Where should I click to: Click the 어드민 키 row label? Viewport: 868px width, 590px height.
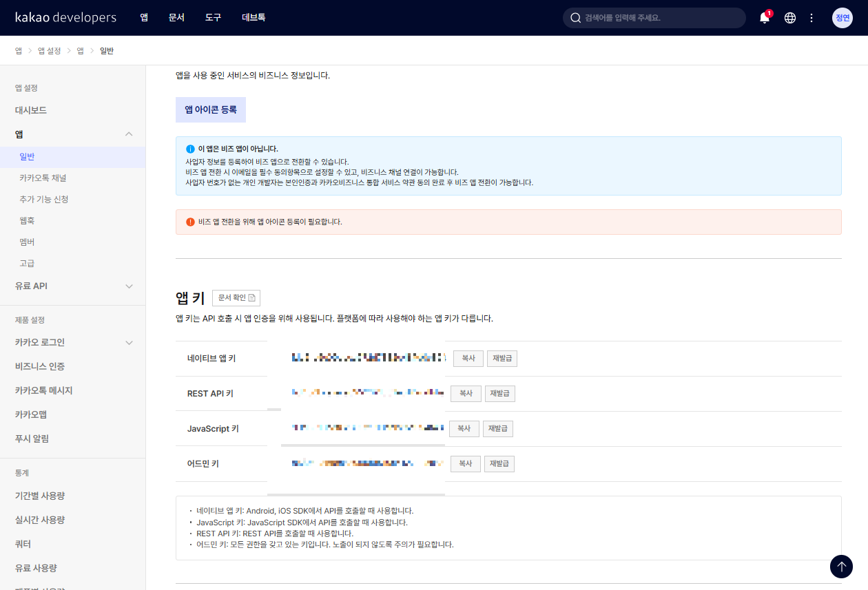click(x=203, y=464)
